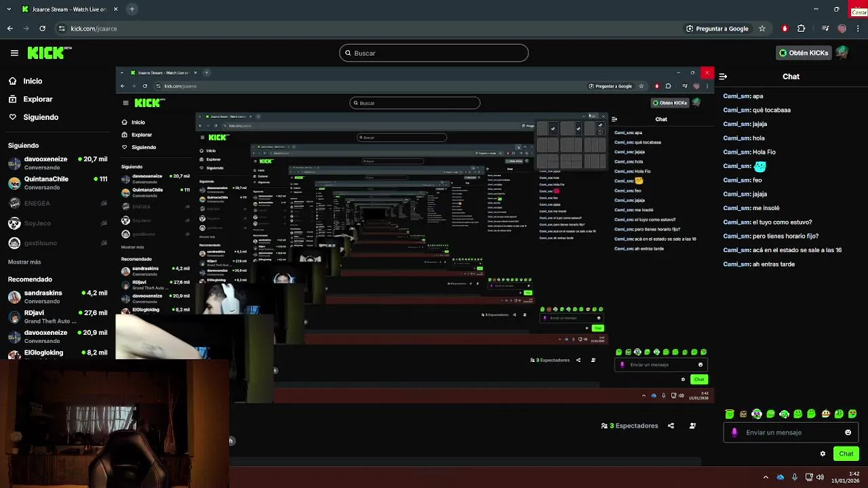Screen dimensions: 868x488
Task: Go forward in browser history
Action: pyautogui.click(x=26, y=28)
